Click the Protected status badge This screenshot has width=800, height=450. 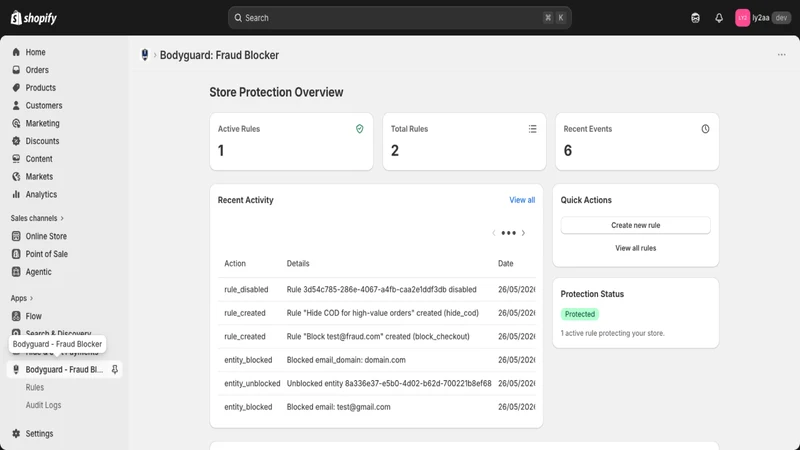pyautogui.click(x=580, y=314)
